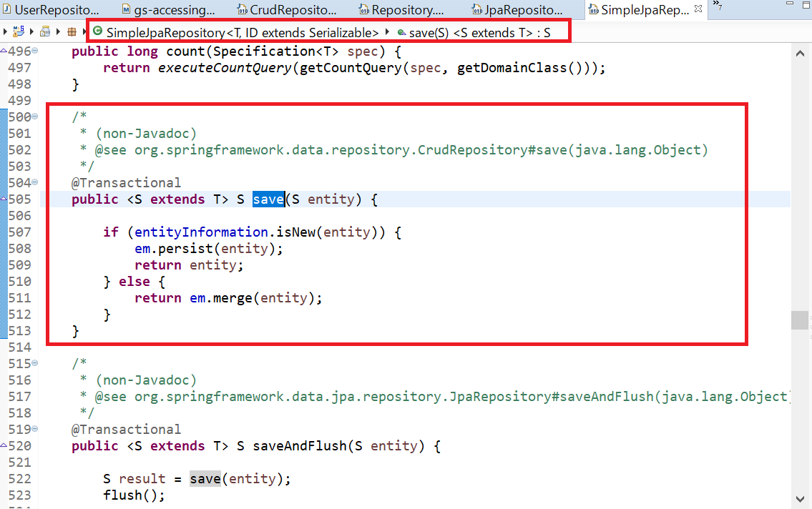Click the override marker at line 505
812x509 pixels.
4,199
